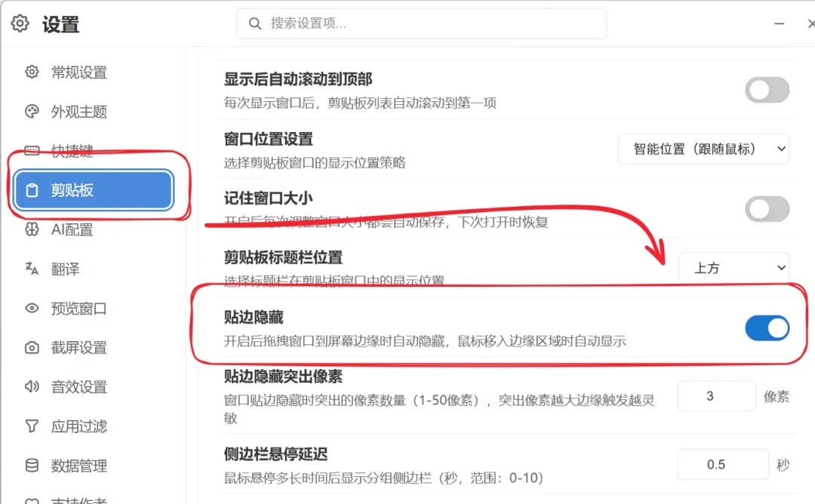Click the 快捷键 keyboard icon
The image size is (815, 504).
32,151
